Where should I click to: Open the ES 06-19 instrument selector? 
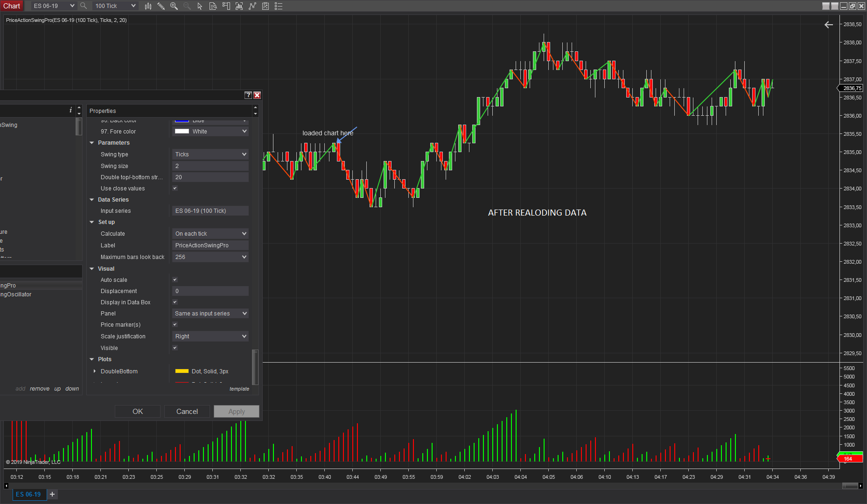54,6
